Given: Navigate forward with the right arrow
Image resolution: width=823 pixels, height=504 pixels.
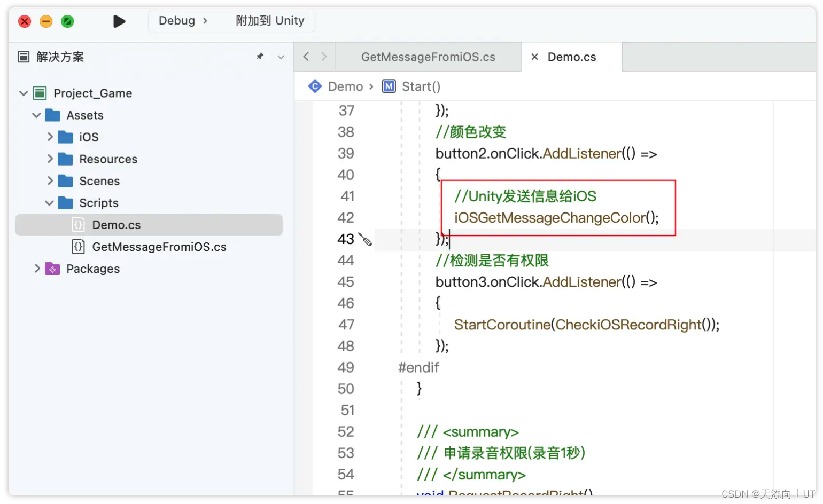Looking at the screenshot, I should [x=324, y=57].
